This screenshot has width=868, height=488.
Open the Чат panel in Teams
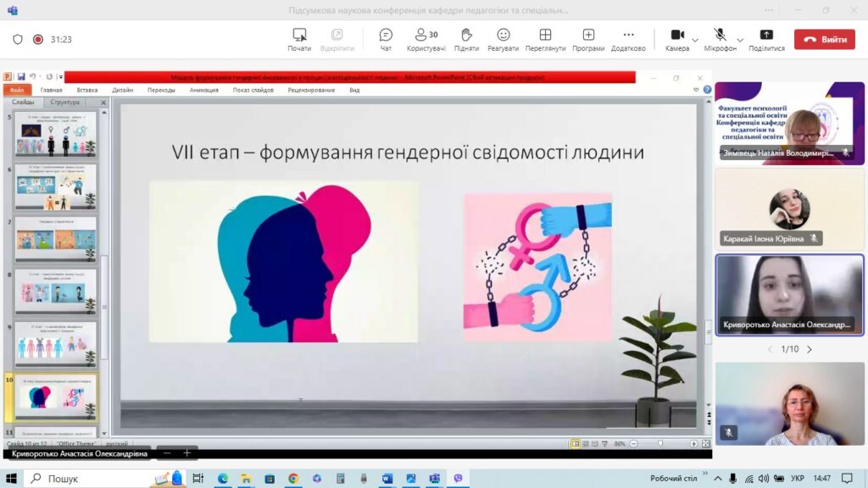pyautogui.click(x=386, y=40)
